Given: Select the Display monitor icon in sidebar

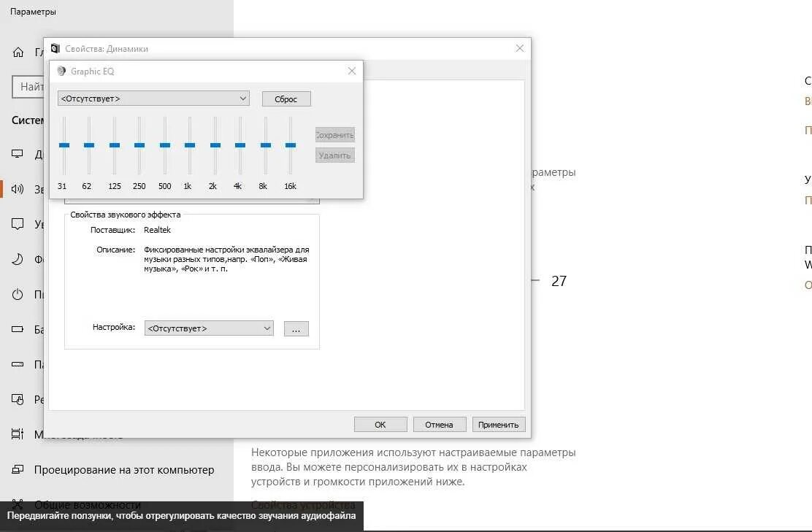Looking at the screenshot, I should [x=18, y=154].
